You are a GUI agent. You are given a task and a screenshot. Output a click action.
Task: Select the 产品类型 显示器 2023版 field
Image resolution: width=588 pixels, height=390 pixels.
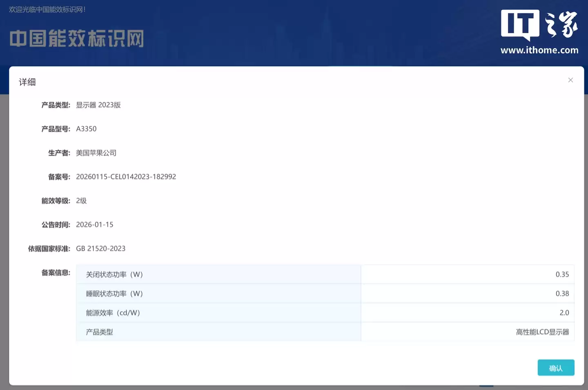point(98,105)
